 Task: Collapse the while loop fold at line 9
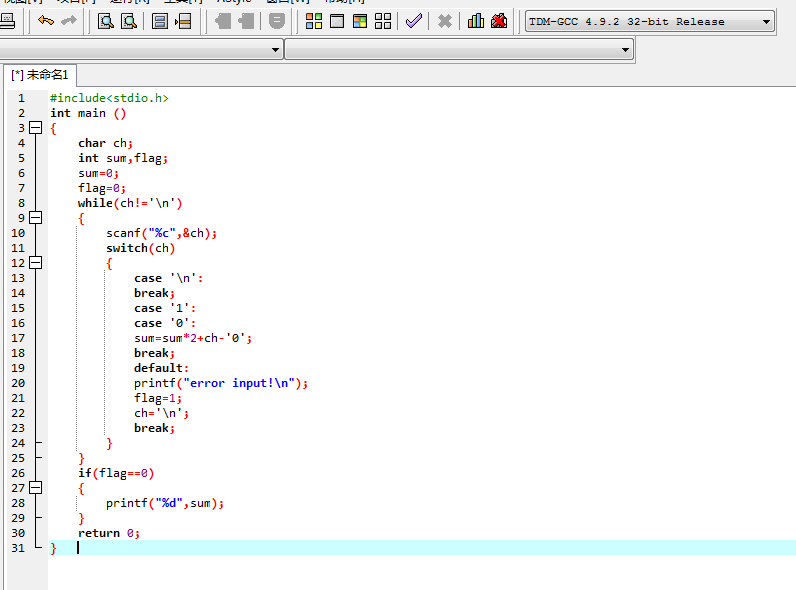coord(36,218)
